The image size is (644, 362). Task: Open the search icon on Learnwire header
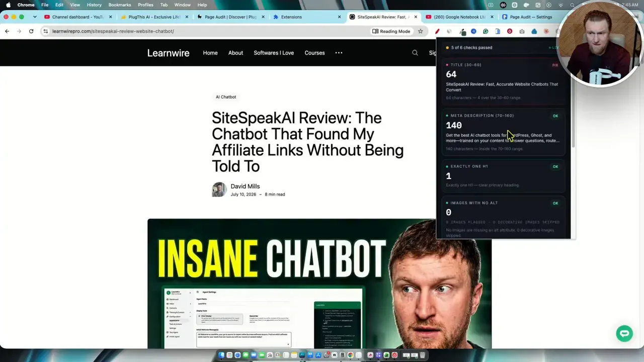pyautogui.click(x=415, y=53)
